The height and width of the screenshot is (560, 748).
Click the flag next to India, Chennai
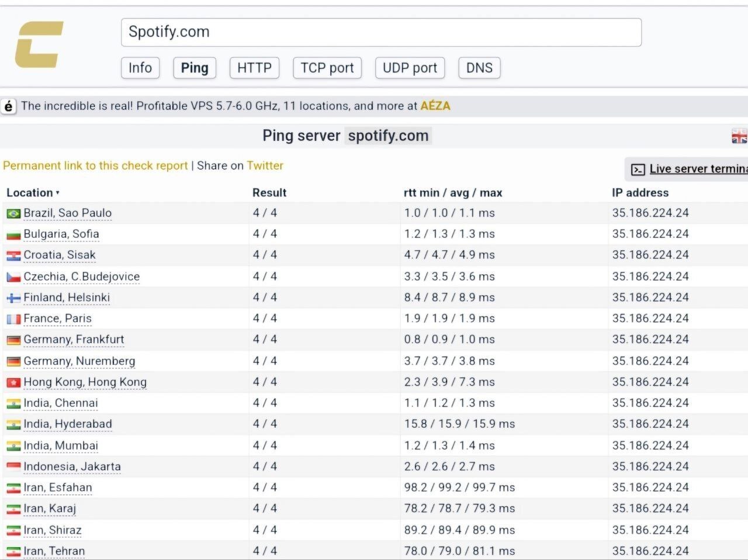click(13, 404)
